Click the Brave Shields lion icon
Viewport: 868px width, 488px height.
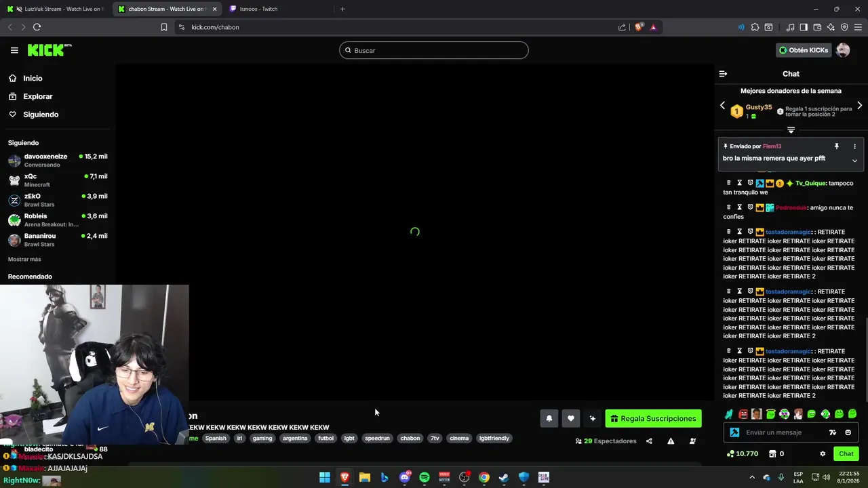coord(638,27)
